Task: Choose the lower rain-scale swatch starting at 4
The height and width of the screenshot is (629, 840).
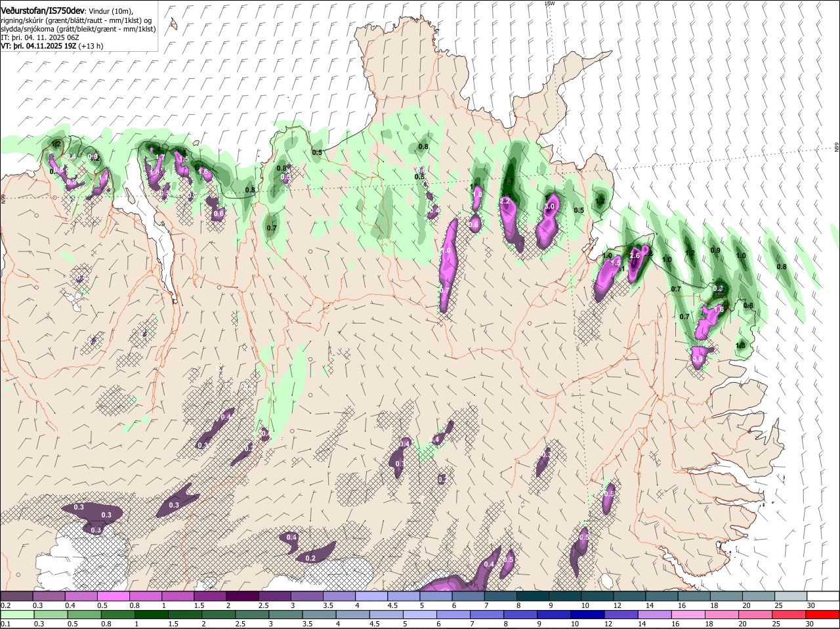Action: click(354, 615)
